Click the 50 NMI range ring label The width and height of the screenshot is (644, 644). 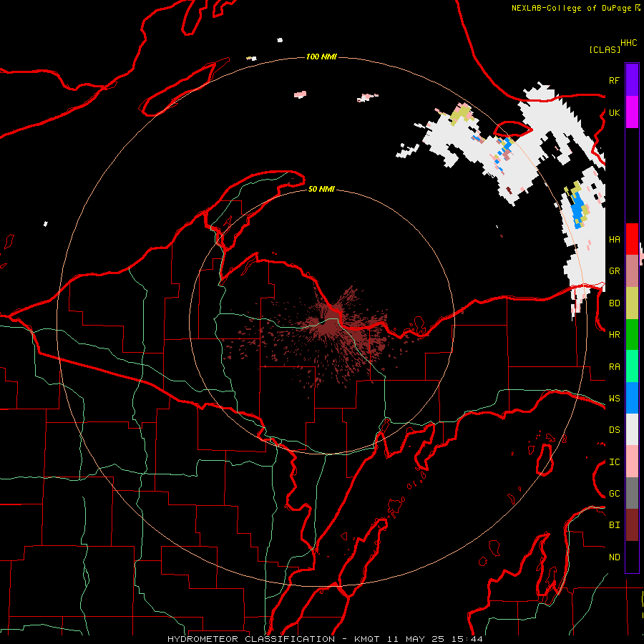click(321, 189)
